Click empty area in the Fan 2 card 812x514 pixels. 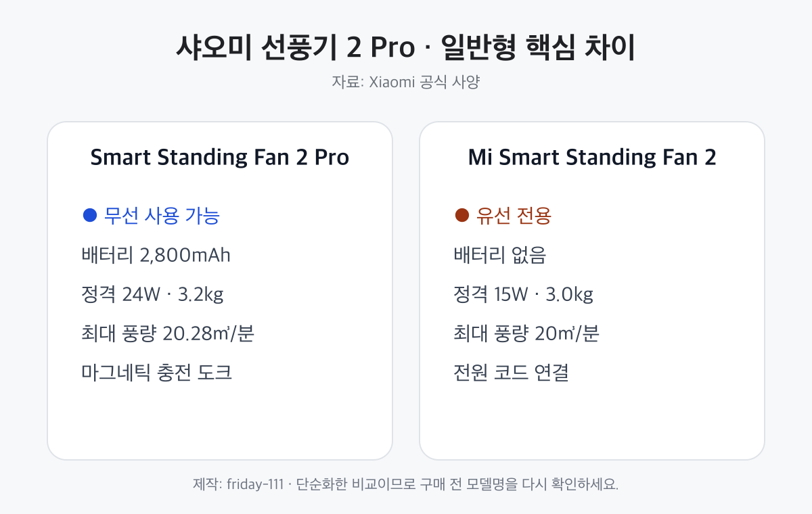pyautogui.click(x=592, y=423)
